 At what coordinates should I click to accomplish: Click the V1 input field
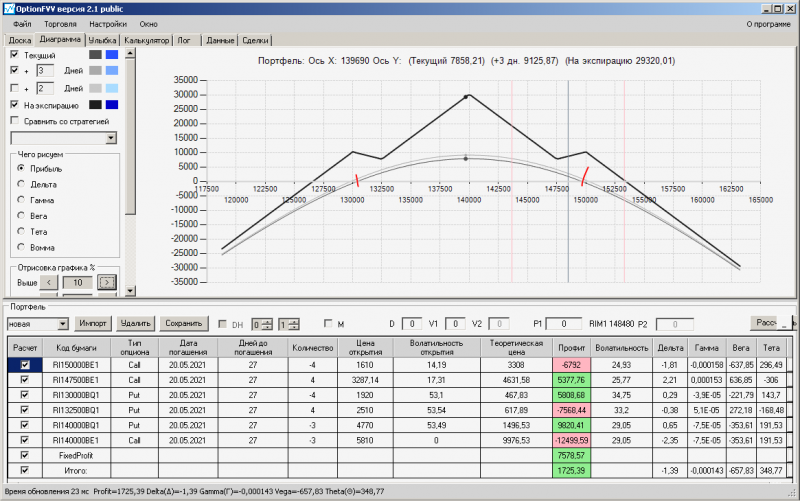click(x=455, y=324)
